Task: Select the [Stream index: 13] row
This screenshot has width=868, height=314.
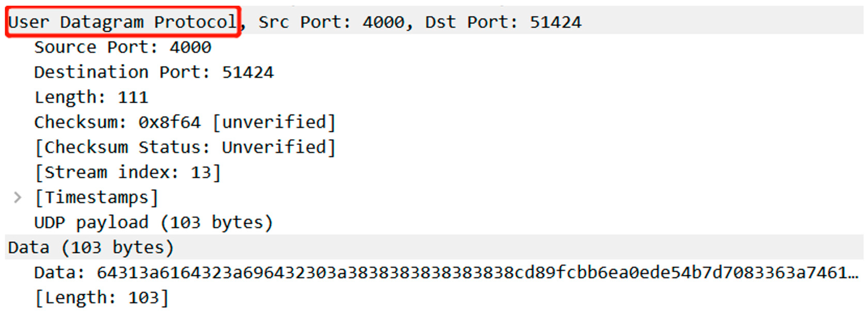Action: [128, 173]
